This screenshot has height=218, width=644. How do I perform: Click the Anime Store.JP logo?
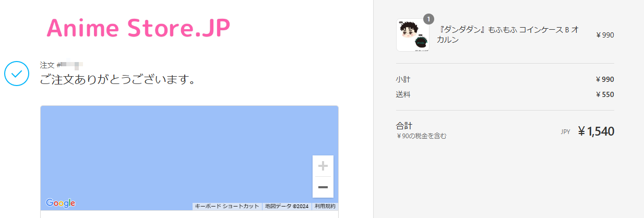click(x=138, y=28)
